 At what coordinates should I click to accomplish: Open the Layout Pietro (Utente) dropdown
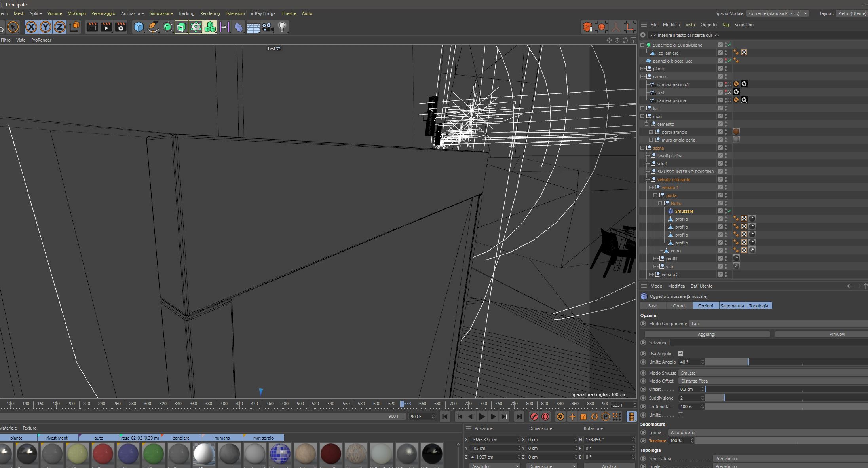coord(852,13)
